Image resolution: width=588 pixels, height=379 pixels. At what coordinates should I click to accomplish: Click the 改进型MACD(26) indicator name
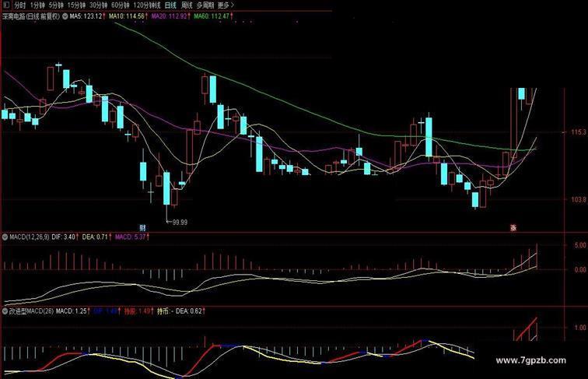click(31, 311)
